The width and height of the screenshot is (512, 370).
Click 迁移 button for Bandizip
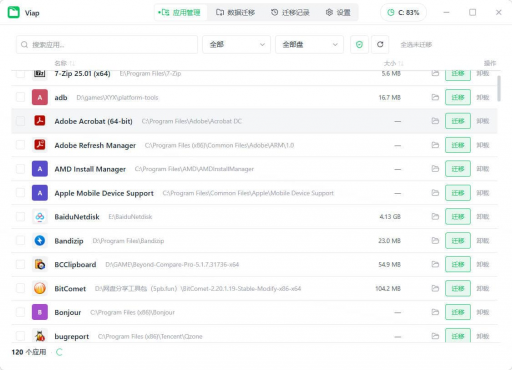tap(458, 240)
